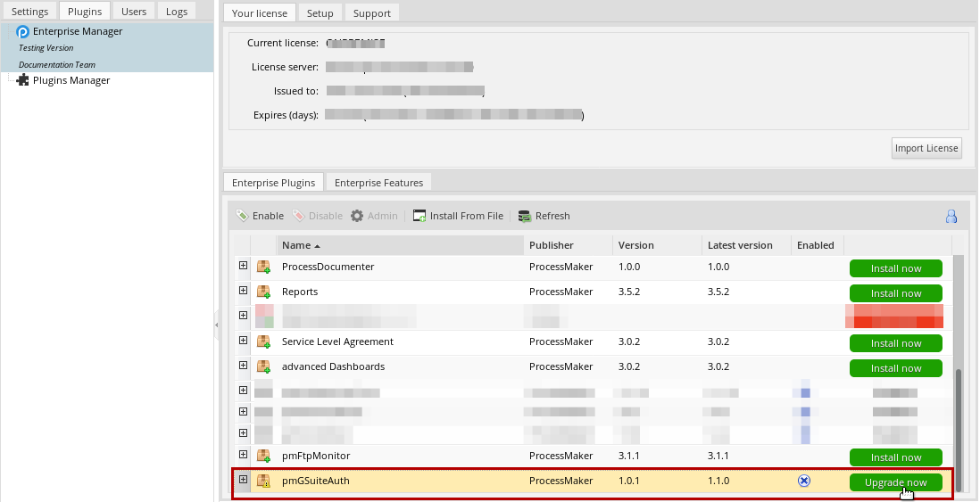This screenshot has width=980, height=502.
Task: Click the Enterprise Manager logo icon
Action: coord(23,31)
